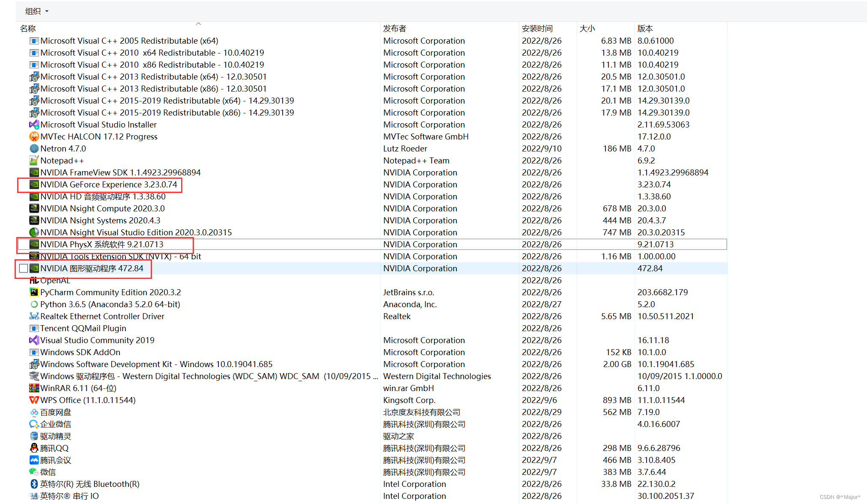Click NVIDIA Nsight Compute icon
Screen dimensions: 867x504
(34, 208)
